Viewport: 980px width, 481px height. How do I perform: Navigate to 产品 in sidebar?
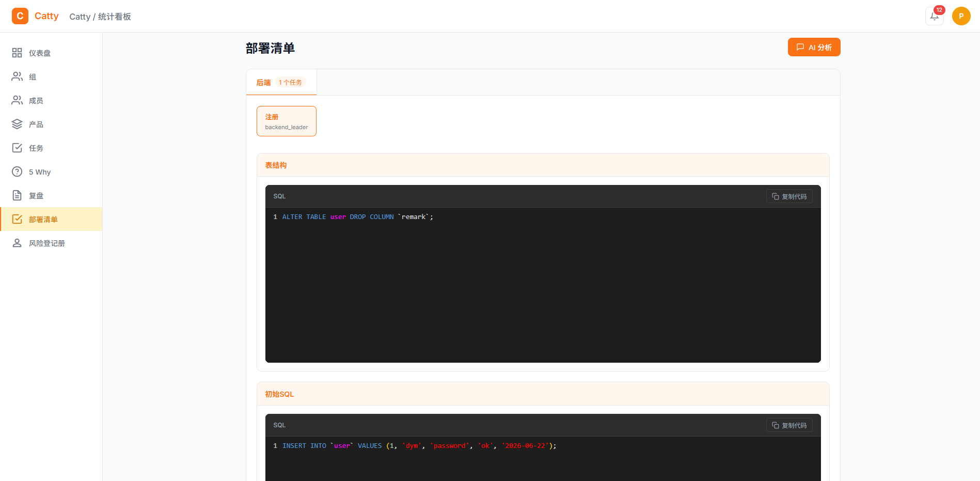point(51,124)
